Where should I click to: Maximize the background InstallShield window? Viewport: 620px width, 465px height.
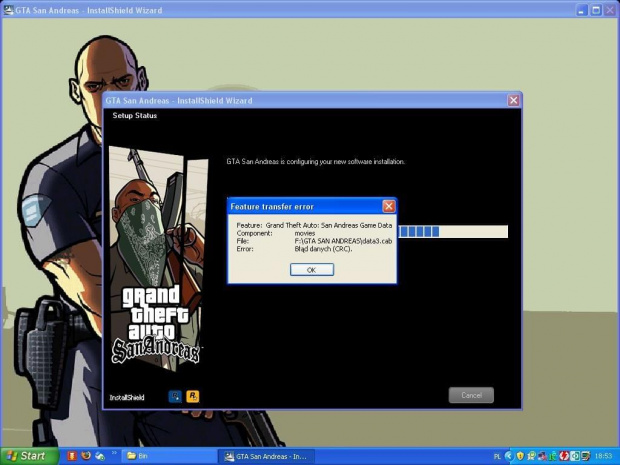pyautogui.click(x=596, y=10)
